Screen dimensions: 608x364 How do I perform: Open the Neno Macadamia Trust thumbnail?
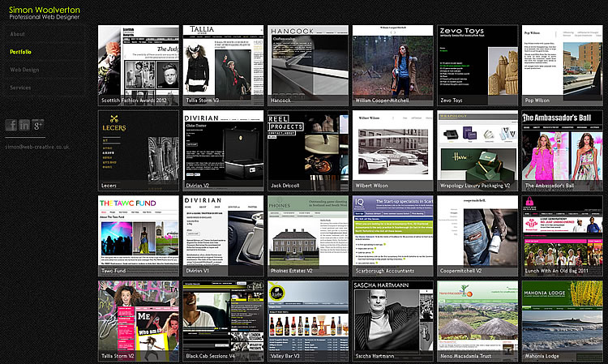tap(477, 321)
